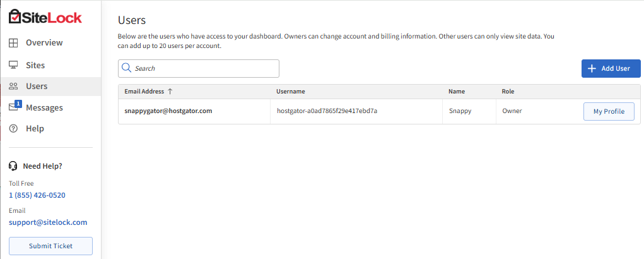Viewport: 644px width, 259px height.
Task: Click the Users people icon
Action: (x=13, y=87)
